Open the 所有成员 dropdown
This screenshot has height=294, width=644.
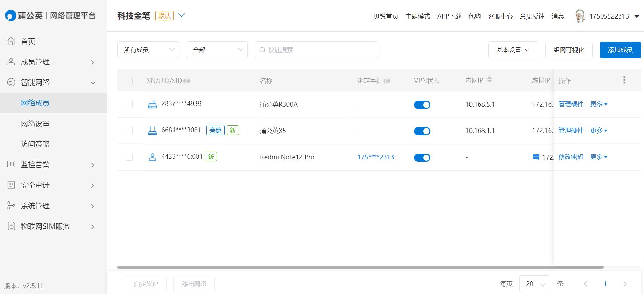[x=148, y=50]
